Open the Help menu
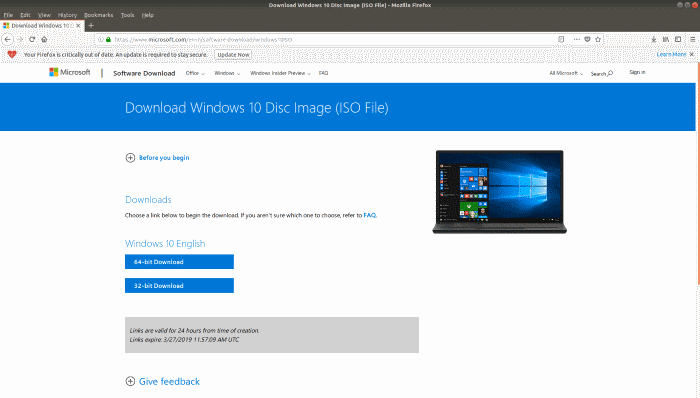Screen dimensions: 700x398 (148, 15)
